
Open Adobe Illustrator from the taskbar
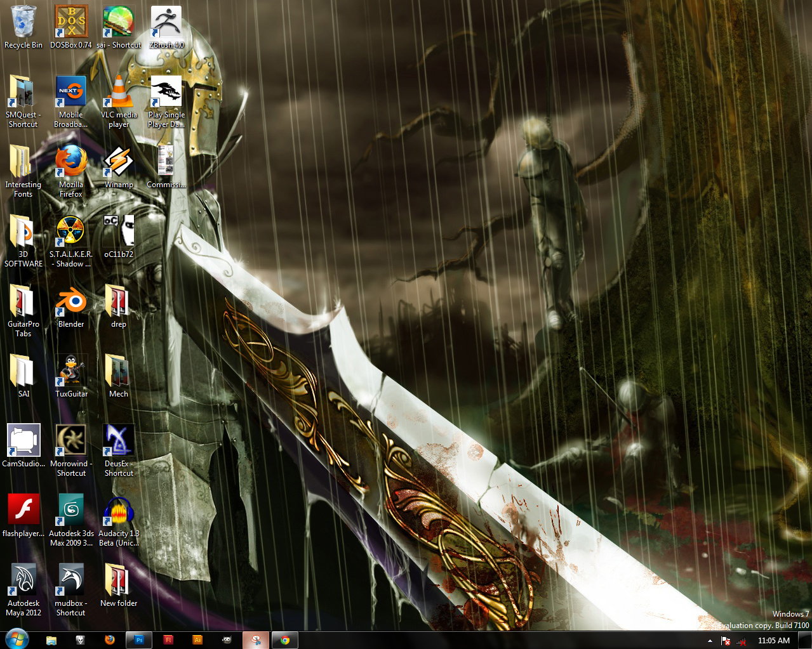point(197,640)
